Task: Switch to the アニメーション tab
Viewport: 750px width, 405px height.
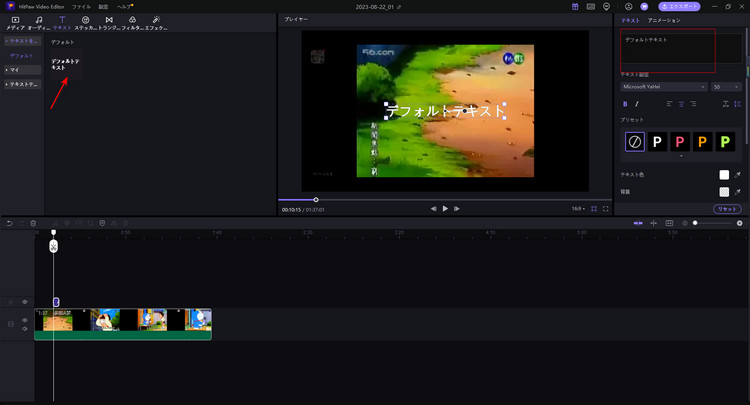Action: pos(664,20)
